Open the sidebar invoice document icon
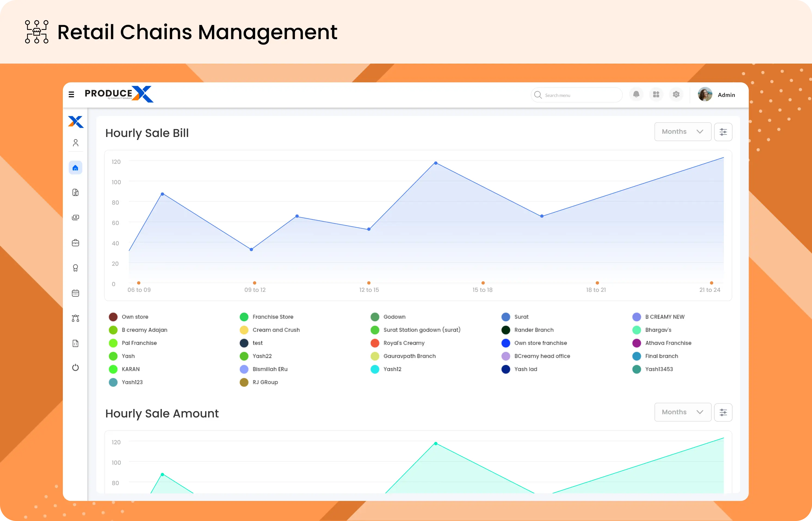The width and height of the screenshot is (812, 521). pos(76,192)
